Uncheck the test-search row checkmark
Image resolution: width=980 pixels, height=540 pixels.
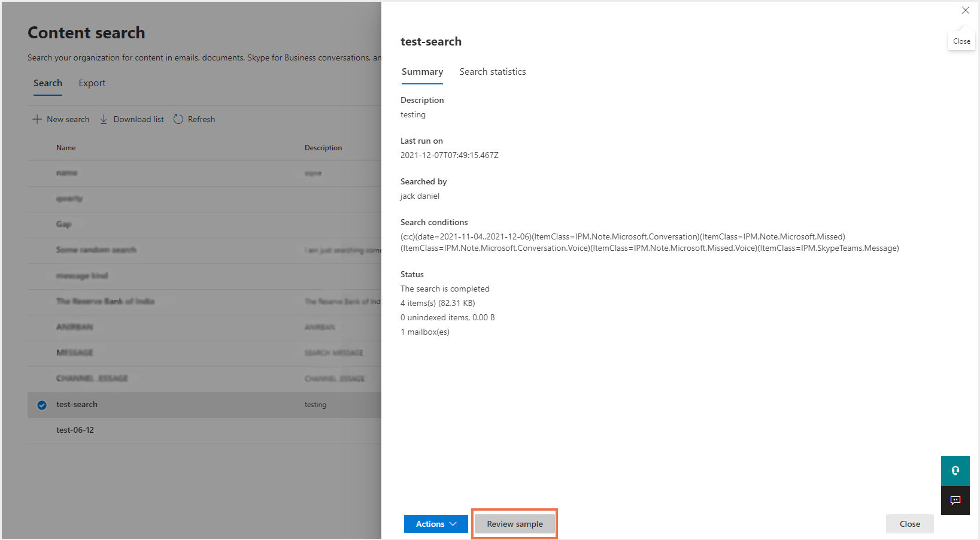pos(42,405)
